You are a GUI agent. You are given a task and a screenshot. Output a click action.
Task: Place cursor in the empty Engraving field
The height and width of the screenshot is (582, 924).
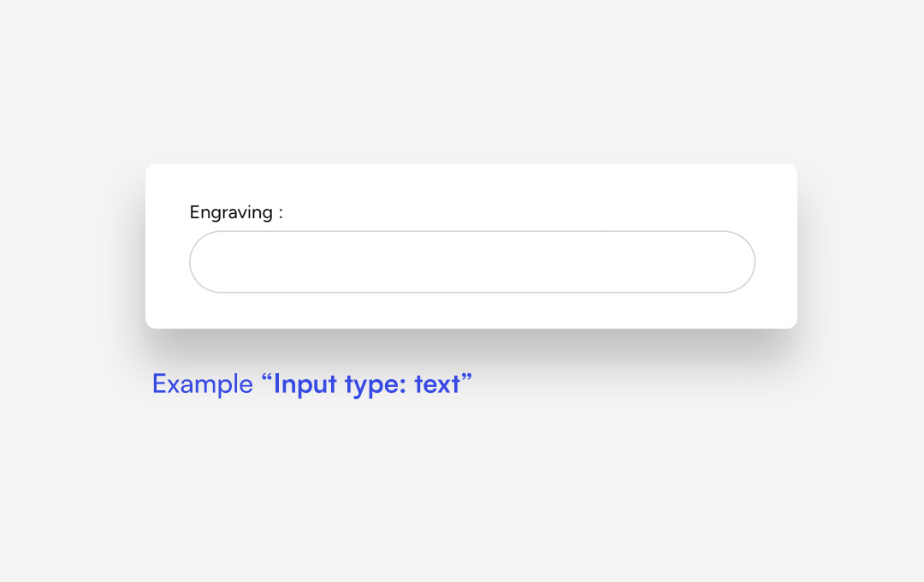(471, 262)
